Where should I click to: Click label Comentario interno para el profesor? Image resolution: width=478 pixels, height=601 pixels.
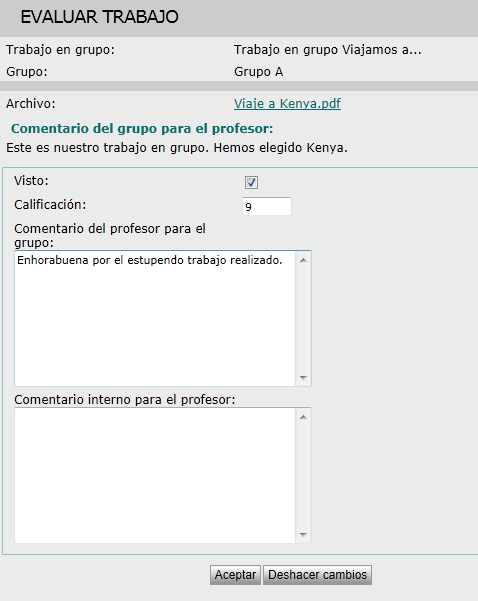pos(125,399)
